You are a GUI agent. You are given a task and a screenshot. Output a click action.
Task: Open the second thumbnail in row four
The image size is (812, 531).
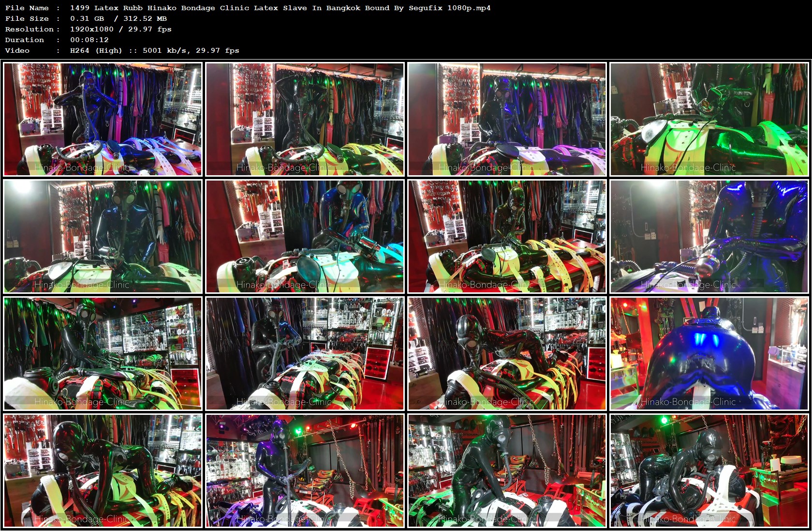tap(306, 471)
